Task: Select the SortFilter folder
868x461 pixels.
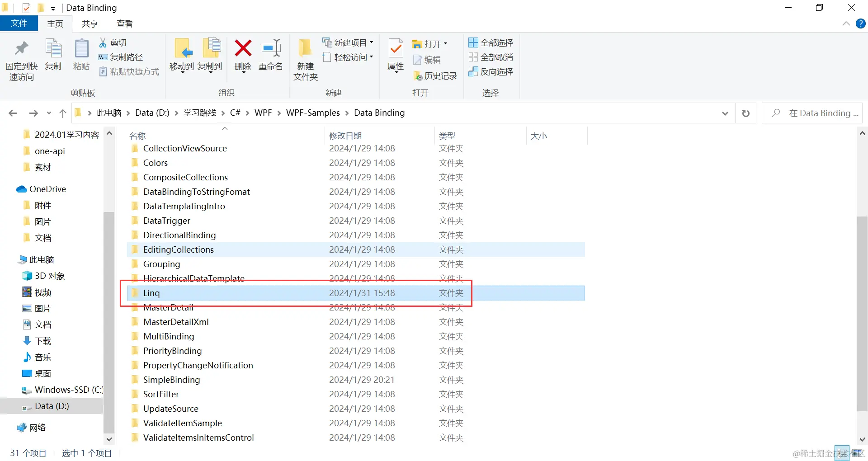Action: tap(161, 394)
